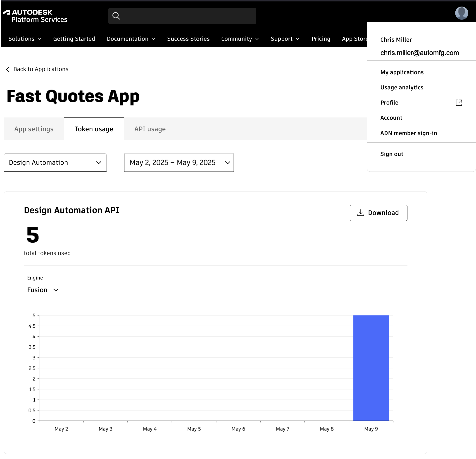Click the chevron on the Community menu

click(257, 39)
